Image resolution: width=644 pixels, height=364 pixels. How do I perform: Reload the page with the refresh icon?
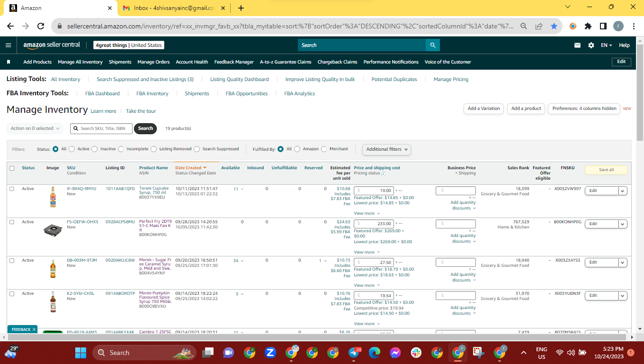41,27
